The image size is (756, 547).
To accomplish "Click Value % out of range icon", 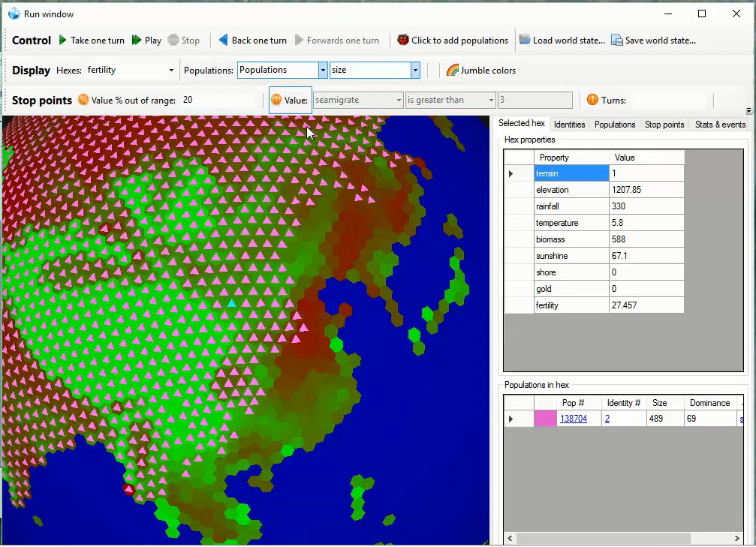I will (83, 100).
